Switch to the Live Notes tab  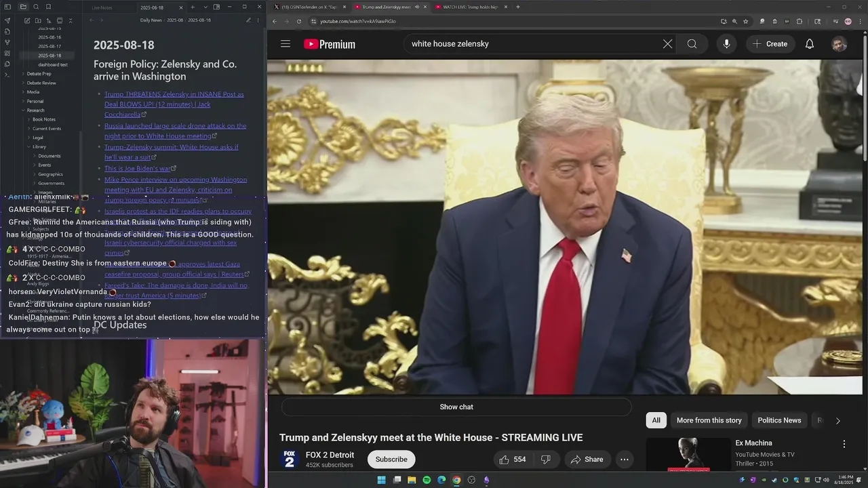pos(102,7)
